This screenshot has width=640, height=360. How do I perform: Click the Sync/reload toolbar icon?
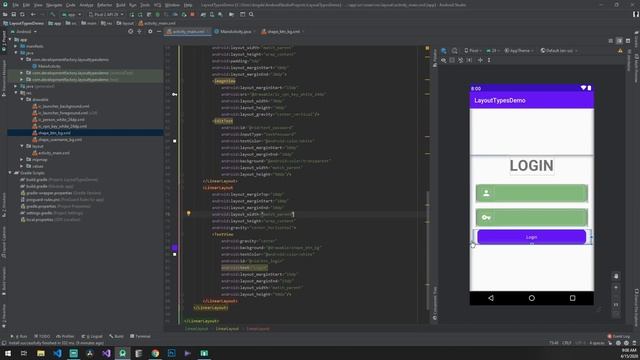click(x=22, y=14)
